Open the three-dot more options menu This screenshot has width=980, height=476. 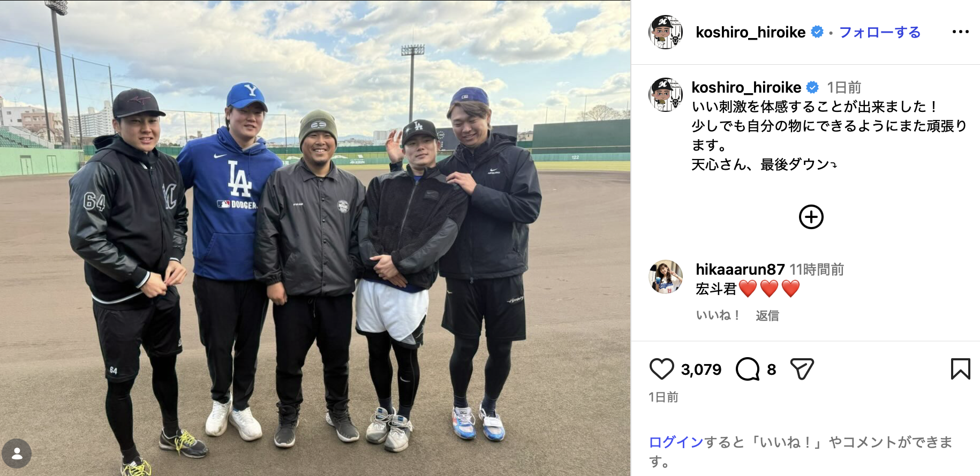[x=960, y=32]
